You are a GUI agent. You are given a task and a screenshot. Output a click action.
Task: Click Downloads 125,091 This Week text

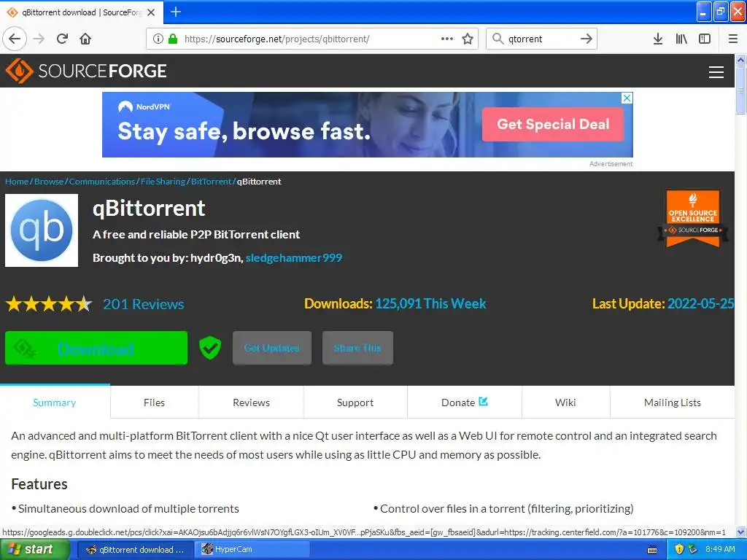[395, 304]
